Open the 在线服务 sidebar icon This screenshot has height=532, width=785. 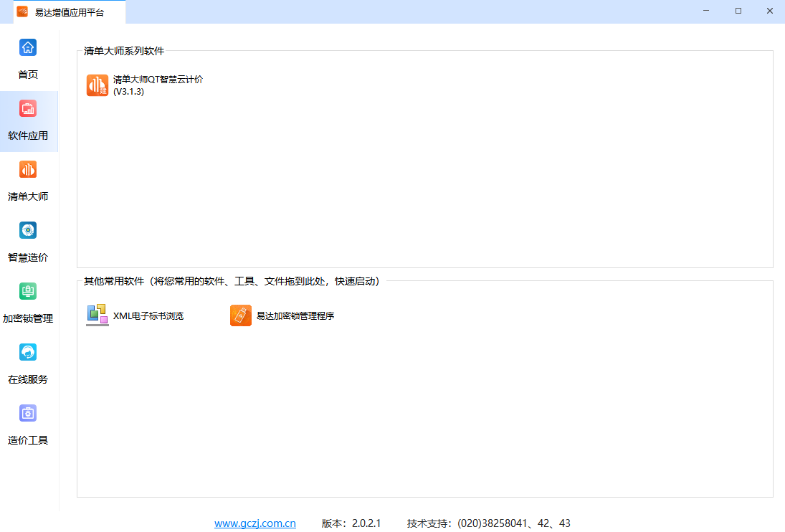(x=28, y=352)
